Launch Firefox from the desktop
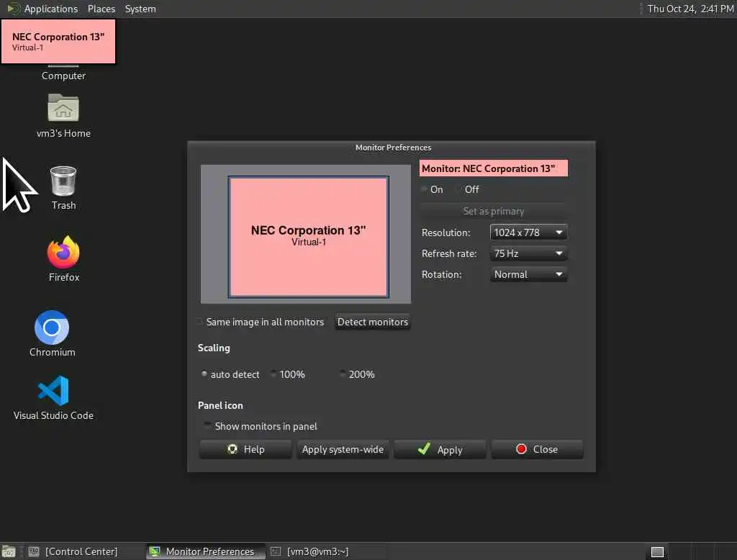This screenshot has height=560, width=737. 63,259
